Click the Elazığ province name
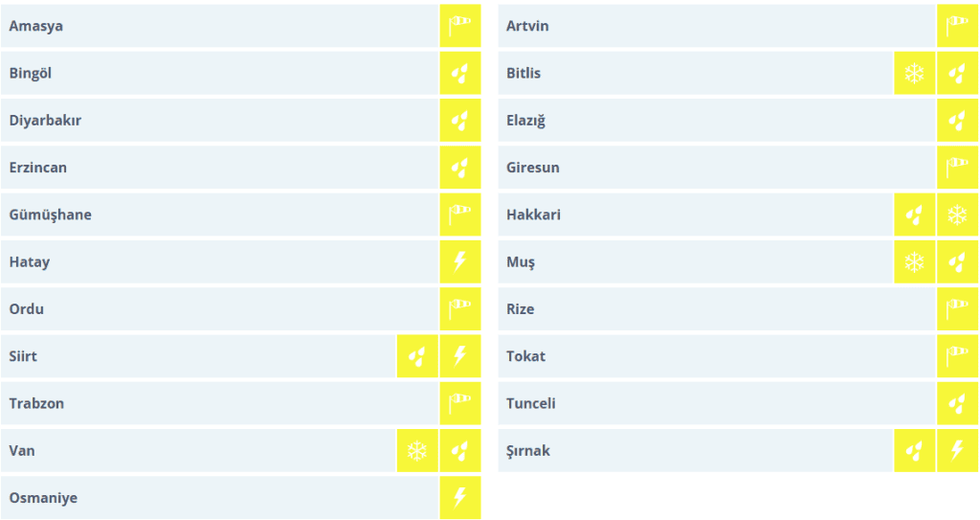 click(x=526, y=121)
